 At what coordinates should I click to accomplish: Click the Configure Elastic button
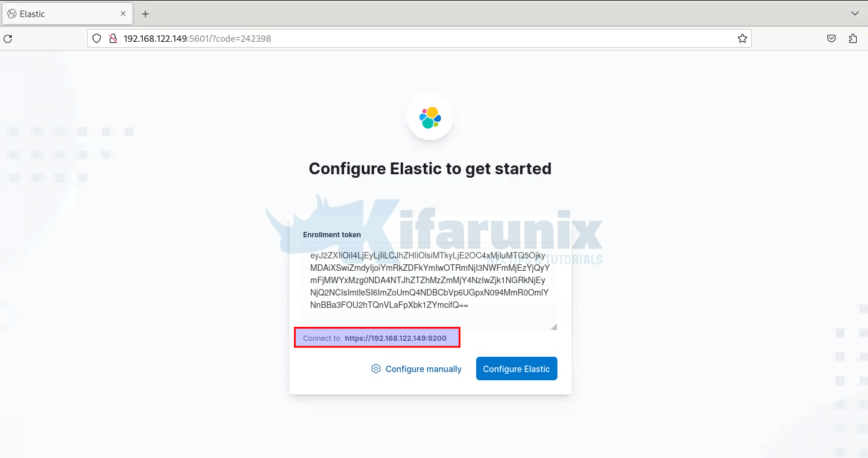tap(517, 369)
